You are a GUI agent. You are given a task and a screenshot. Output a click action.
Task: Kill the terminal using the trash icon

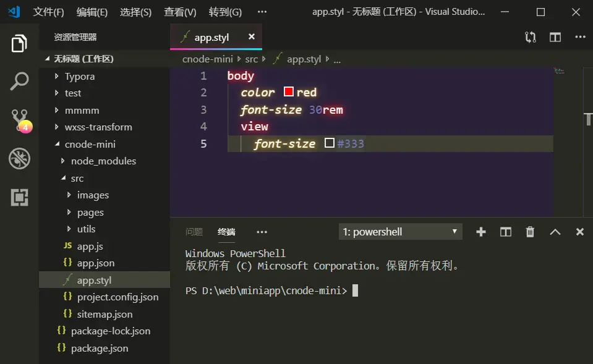coord(530,231)
